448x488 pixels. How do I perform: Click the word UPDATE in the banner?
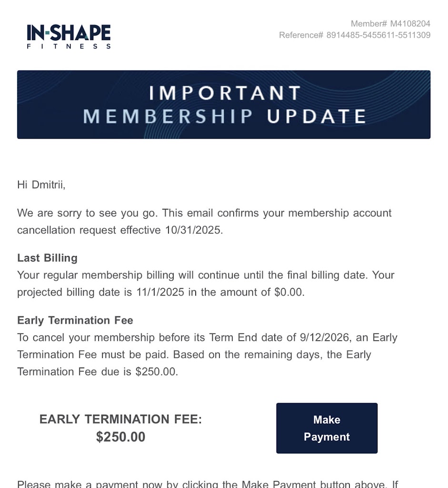click(x=317, y=116)
